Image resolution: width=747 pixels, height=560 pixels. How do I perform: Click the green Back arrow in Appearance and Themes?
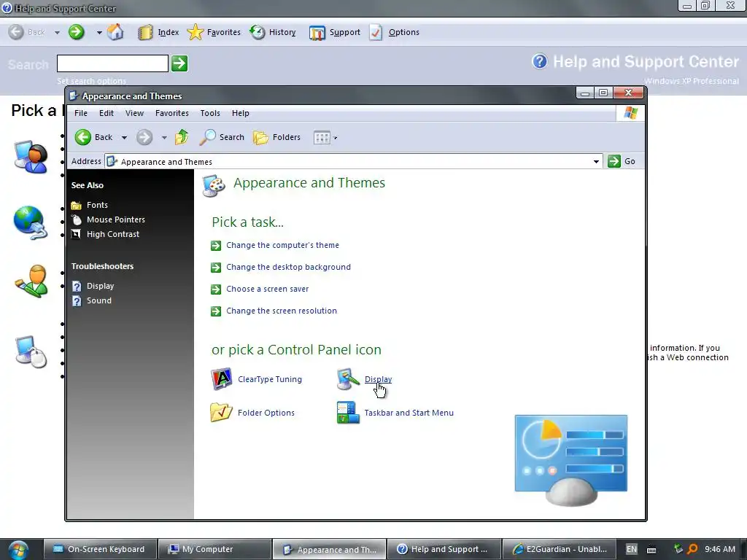(83, 137)
